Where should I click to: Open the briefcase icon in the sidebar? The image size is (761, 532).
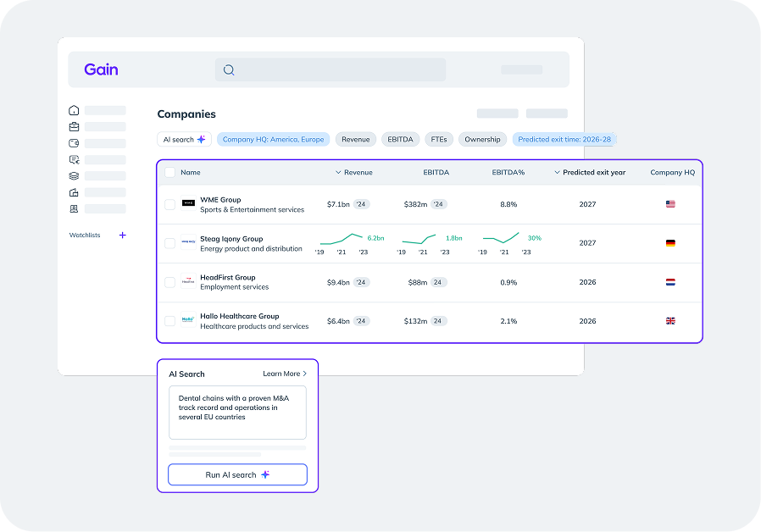(x=74, y=127)
